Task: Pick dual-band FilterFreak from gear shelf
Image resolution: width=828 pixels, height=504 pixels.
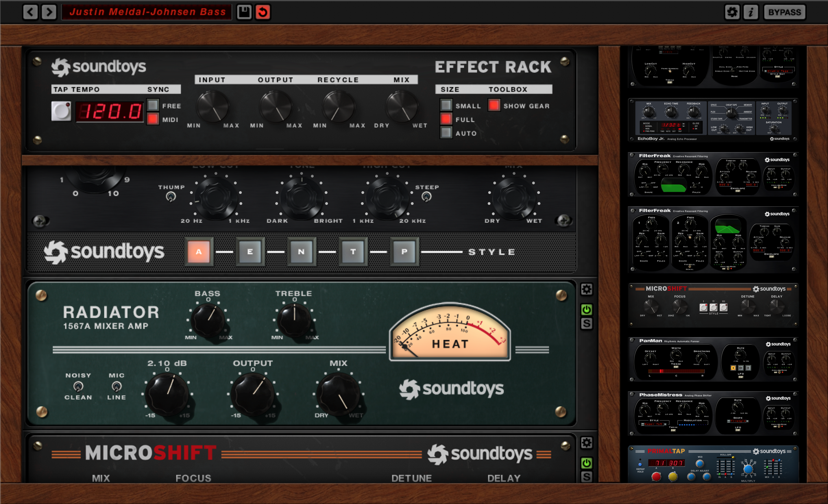Action: click(713, 240)
